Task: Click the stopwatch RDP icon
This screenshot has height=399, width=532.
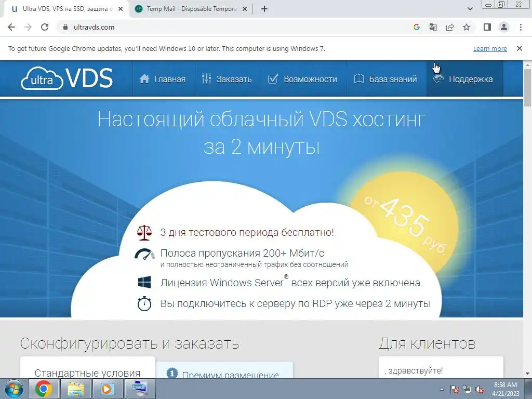Action: pos(144,303)
